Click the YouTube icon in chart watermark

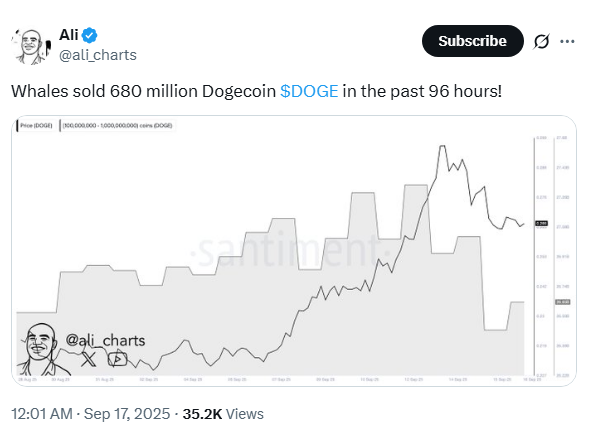(117, 359)
